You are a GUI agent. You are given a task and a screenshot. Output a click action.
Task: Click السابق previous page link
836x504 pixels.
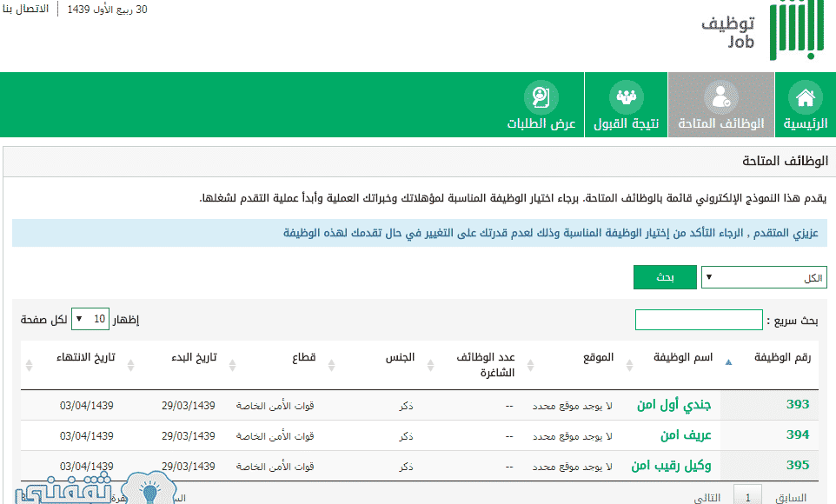tap(791, 498)
